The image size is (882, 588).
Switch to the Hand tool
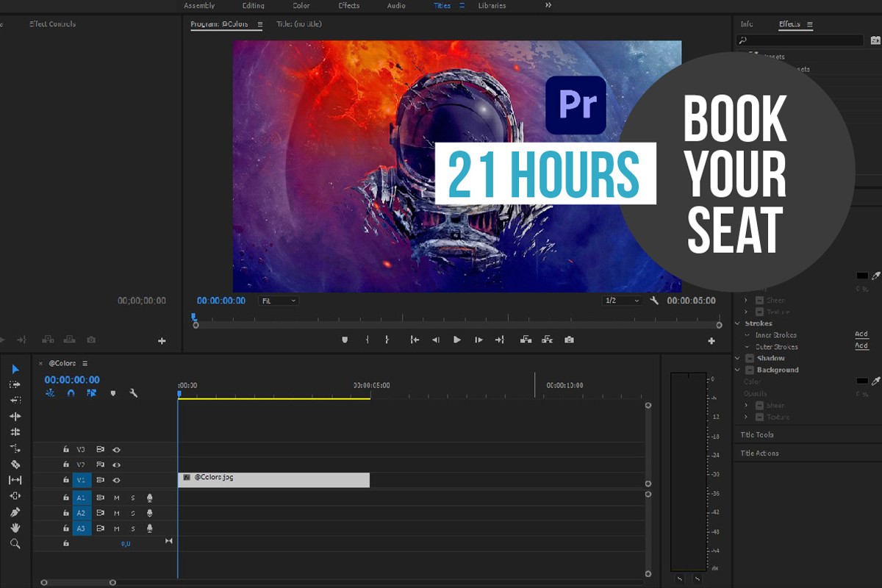[x=15, y=528]
